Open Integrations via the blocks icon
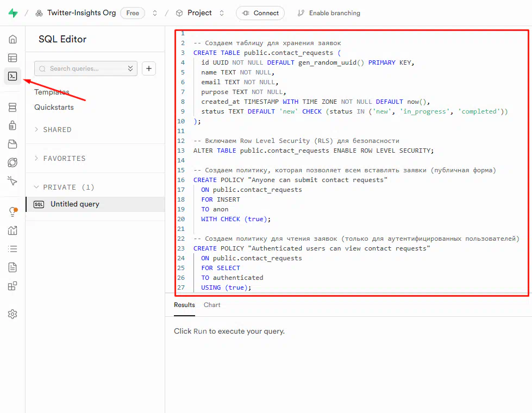 [x=12, y=286]
